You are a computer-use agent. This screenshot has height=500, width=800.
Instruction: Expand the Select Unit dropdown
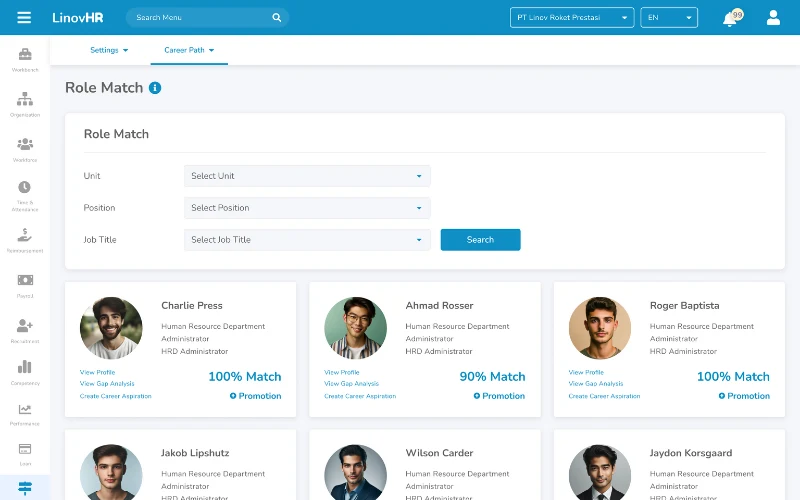307,176
